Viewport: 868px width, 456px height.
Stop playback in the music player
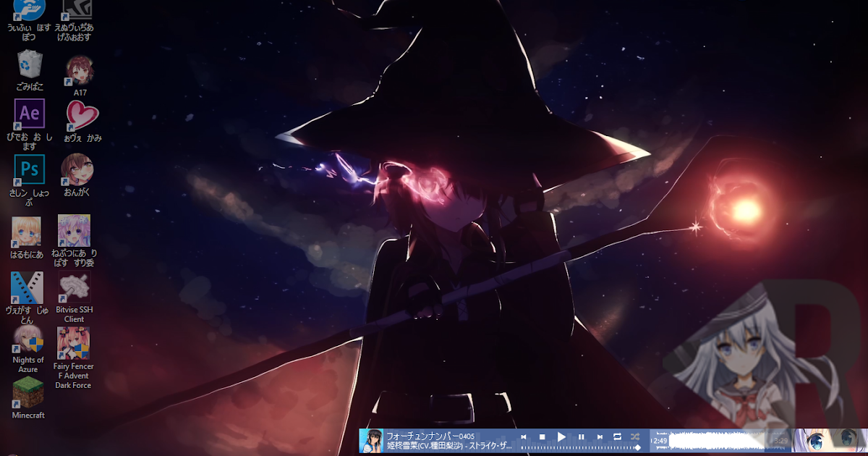[x=542, y=437]
